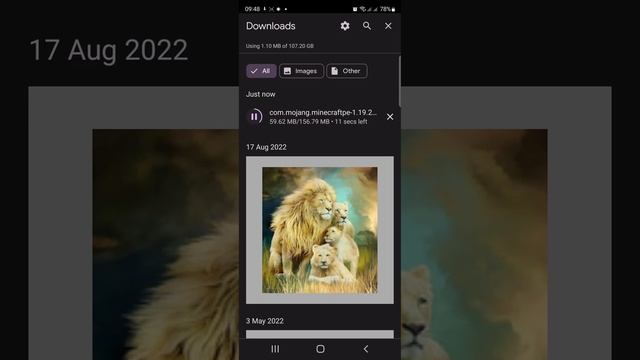
Task: Click the Downloads title
Action: coord(271,26)
